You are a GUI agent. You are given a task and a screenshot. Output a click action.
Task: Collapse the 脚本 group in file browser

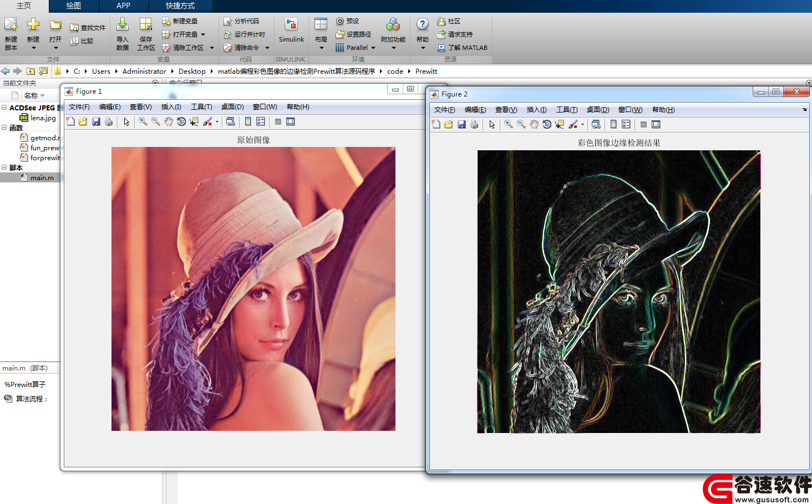point(4,167)
